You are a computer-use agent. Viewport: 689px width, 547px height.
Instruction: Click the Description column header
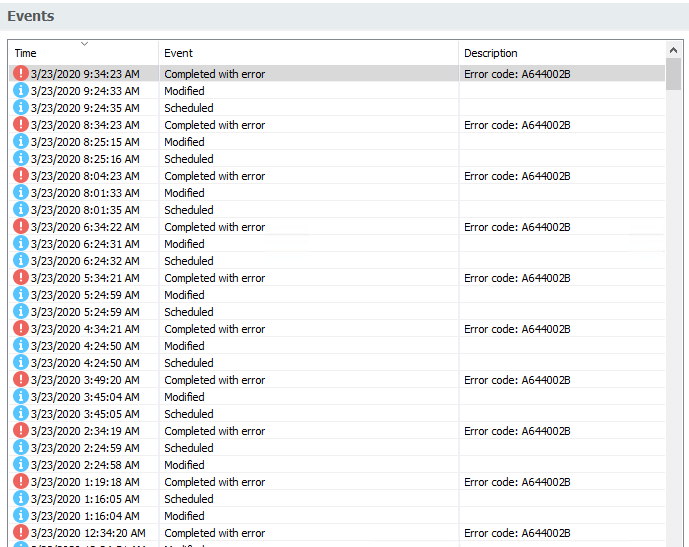click(491, 53)
